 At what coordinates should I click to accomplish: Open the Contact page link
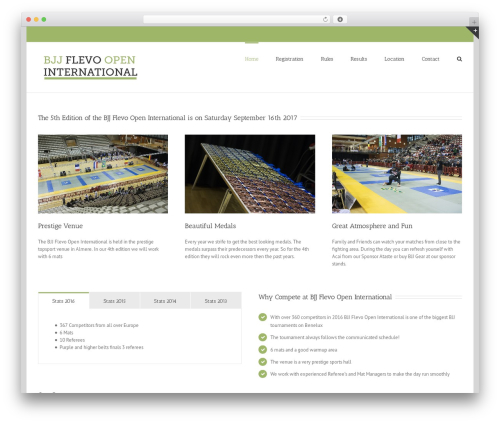pyautogui.click(x=430, y=59)
